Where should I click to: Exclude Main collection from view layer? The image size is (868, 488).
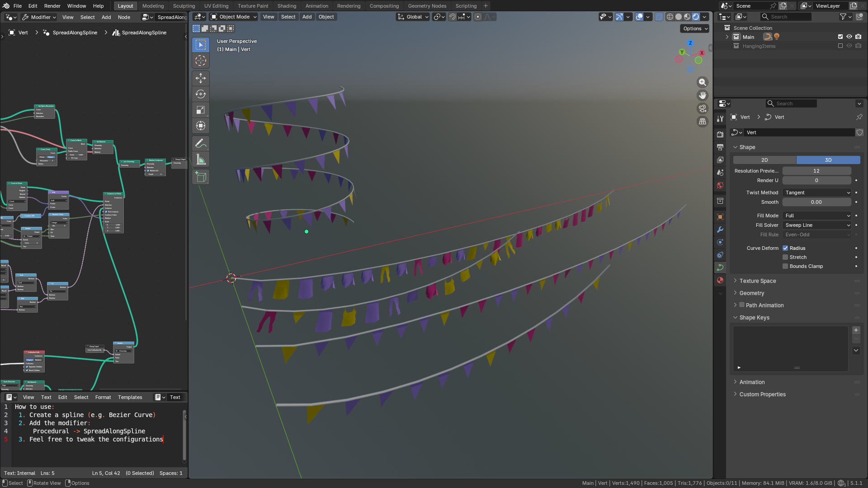pos(840,37)
